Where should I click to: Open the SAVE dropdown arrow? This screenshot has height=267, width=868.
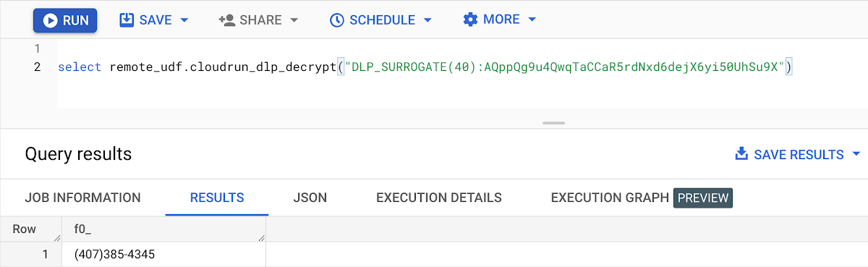point(184,20)
